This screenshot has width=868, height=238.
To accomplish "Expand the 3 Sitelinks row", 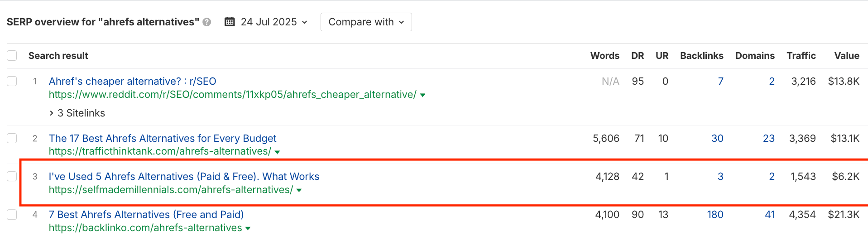I will coord(77,113).
